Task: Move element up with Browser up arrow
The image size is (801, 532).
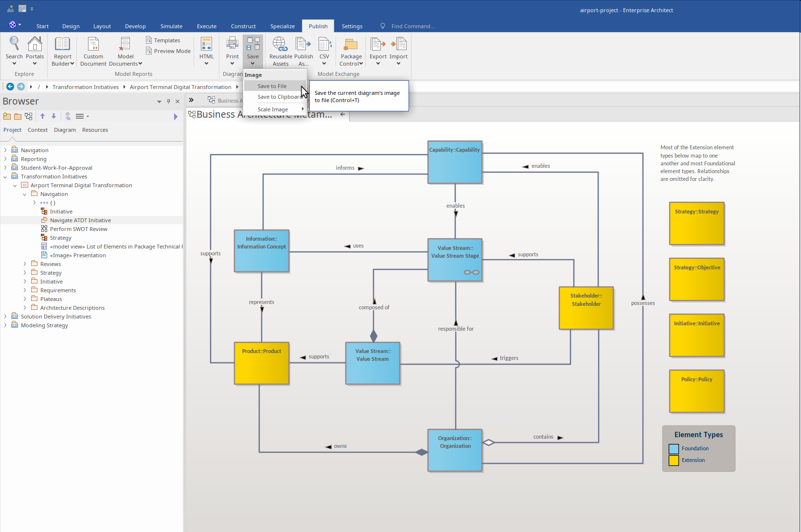Action: [x=42, y=116]
